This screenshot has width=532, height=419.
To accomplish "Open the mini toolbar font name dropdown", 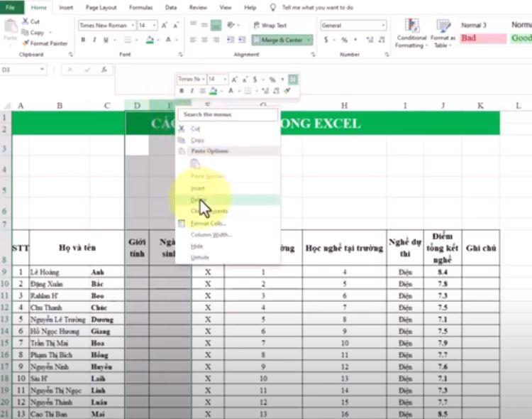I will click(x=204, y=79).
